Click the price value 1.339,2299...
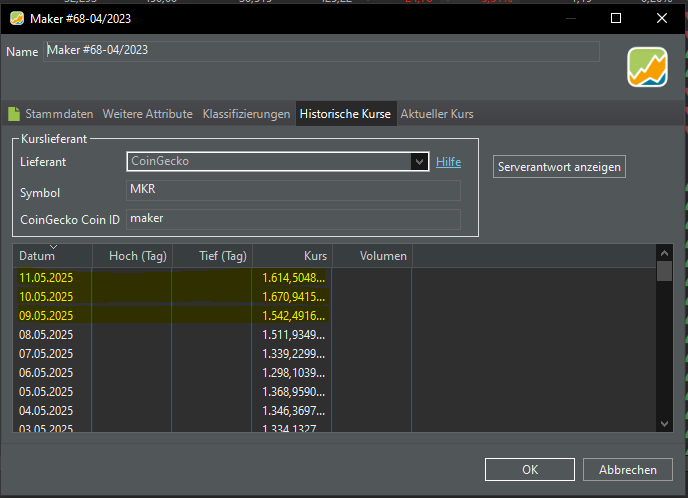 [x=294, y=354]
